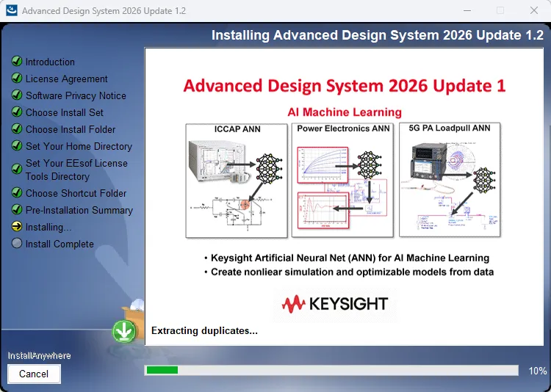The height and width of the screenshot is (392, 551).
Task: Click the yellow arrow icon beside Installing
Action: click(17, 226)
